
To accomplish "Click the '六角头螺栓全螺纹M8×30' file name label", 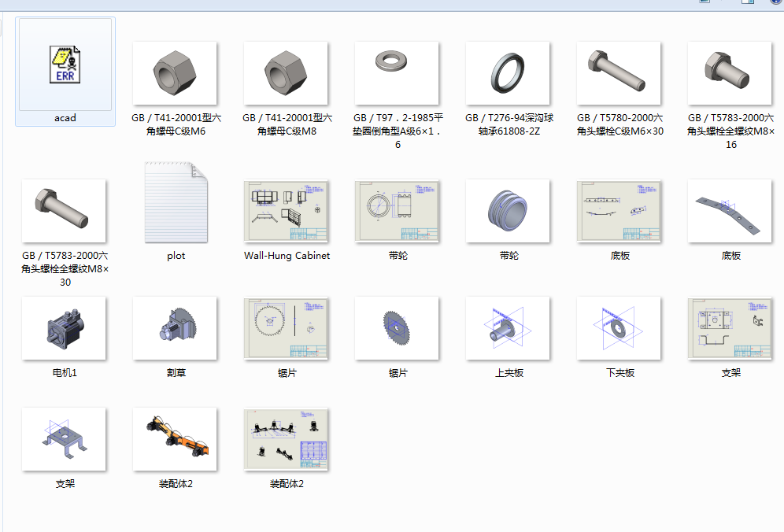I will click(x=65, y=269).
